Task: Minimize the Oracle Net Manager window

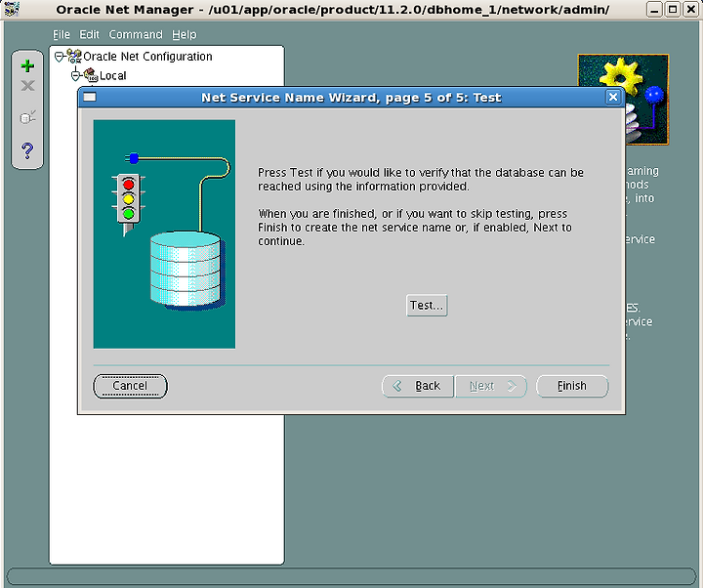Action: pyautogui.click(x=654, y=9)
